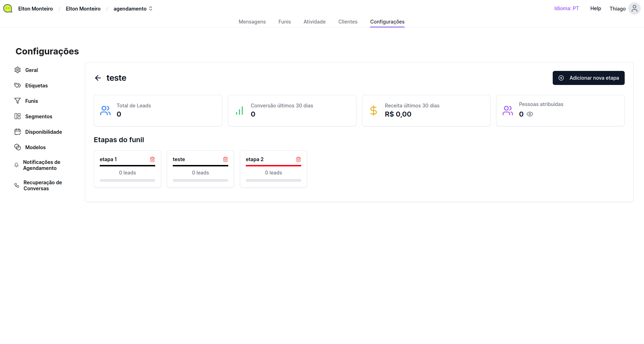Image resolution: width=644 pixels, height=344 pixels.
Task: Switch to the Mensagens tab
Action: click(252, 22)
